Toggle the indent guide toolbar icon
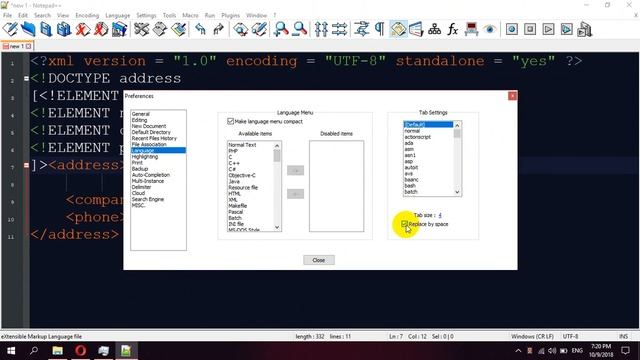Viewport: 640px width, 360px height. 398,29
